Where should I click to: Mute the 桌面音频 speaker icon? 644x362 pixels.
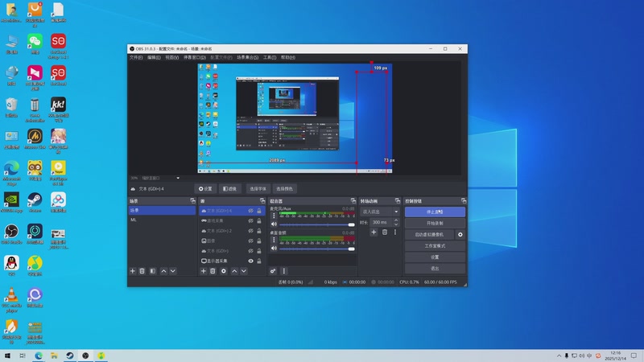click(x=274, y=248)
